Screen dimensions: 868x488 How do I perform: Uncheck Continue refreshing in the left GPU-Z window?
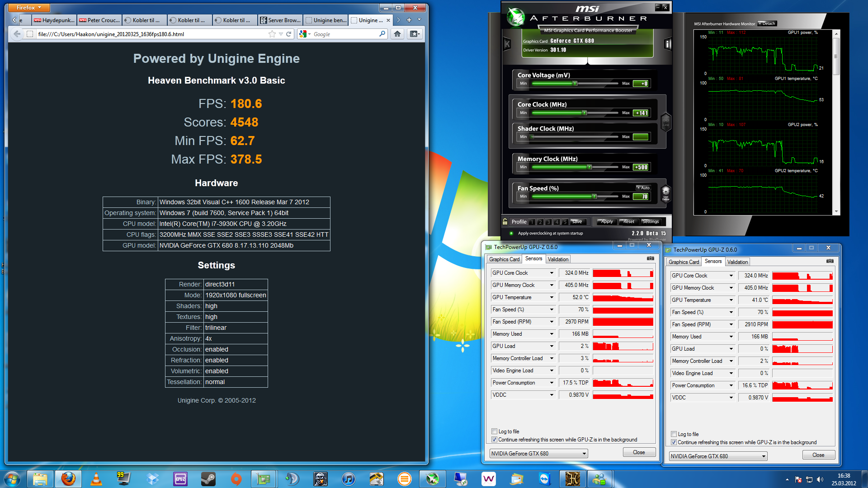494,440
